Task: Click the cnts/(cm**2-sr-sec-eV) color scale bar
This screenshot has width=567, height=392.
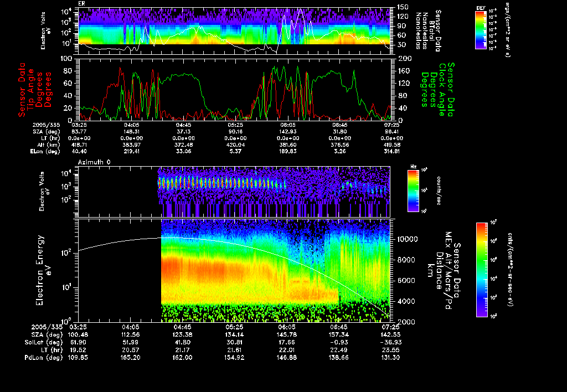Action: pos(482,270)
